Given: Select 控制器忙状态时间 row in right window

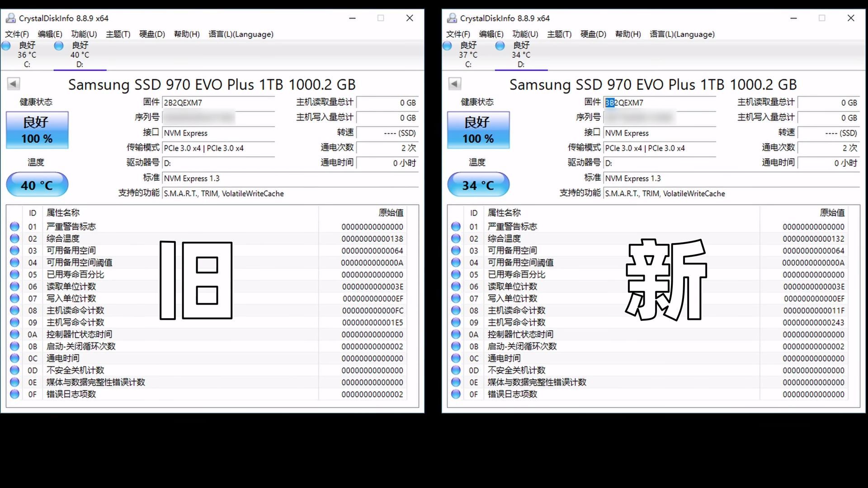Looking at the screenshot, I should click(x=648, y=334).
